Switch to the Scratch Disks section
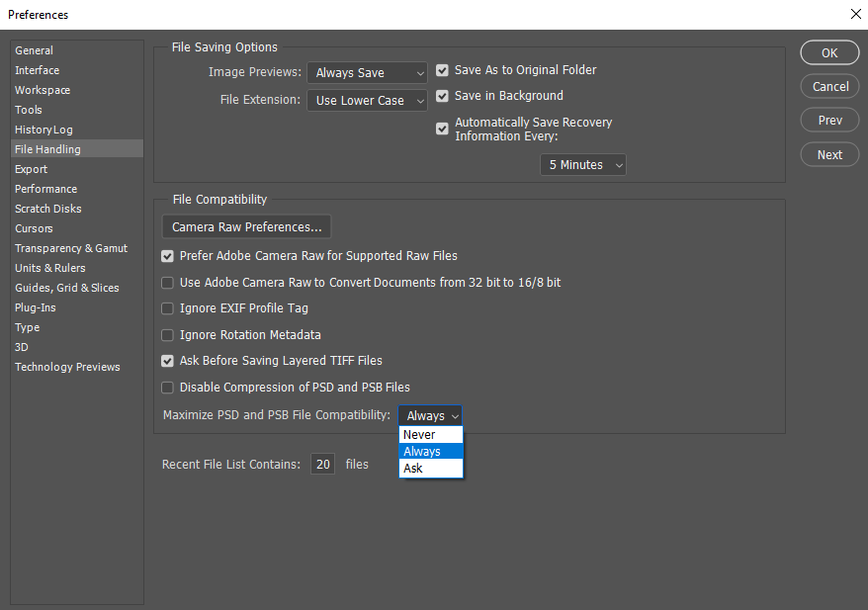 point(48,209)
